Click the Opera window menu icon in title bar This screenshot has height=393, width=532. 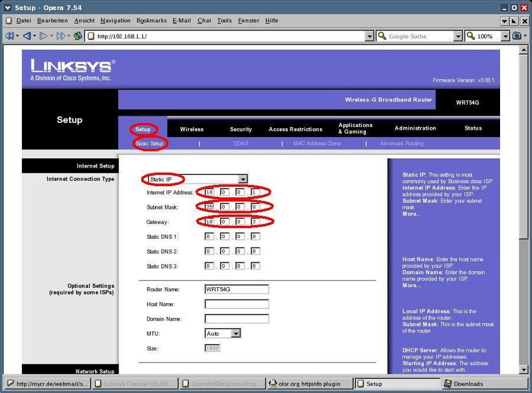pyautogui.click(x=7, y=7)
